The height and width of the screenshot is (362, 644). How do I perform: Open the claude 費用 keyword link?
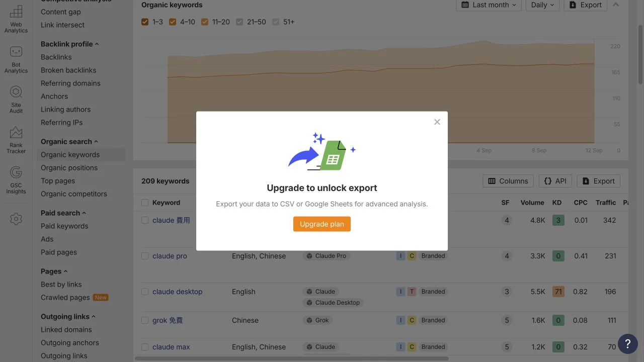click(171, 220)
